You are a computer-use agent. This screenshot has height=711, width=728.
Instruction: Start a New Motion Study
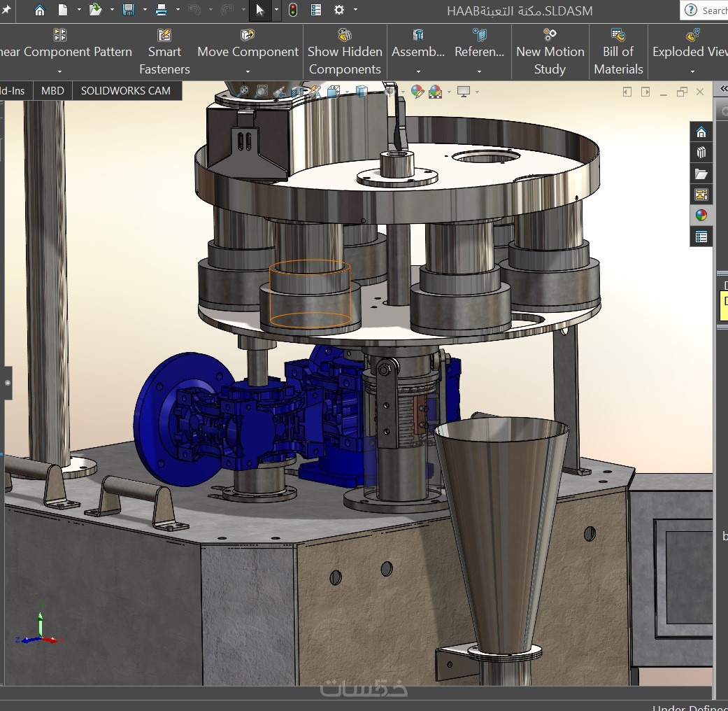click(x=550, y=52)
